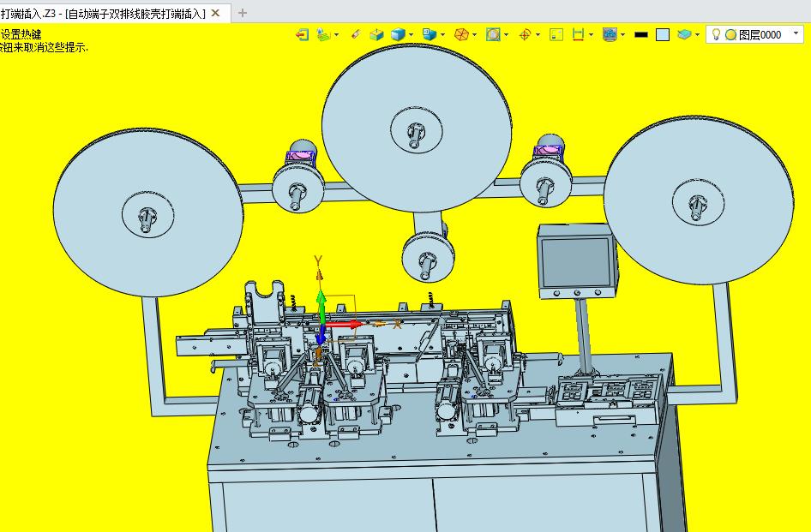Click the orange wireframe polyhedron icon

pyautogui.click(x=461, y=34)
